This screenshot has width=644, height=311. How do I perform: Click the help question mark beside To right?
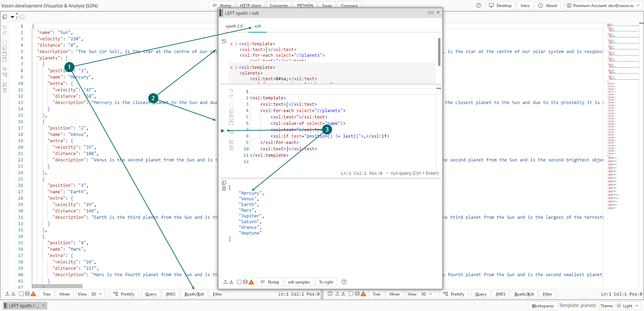click(344, 282)
